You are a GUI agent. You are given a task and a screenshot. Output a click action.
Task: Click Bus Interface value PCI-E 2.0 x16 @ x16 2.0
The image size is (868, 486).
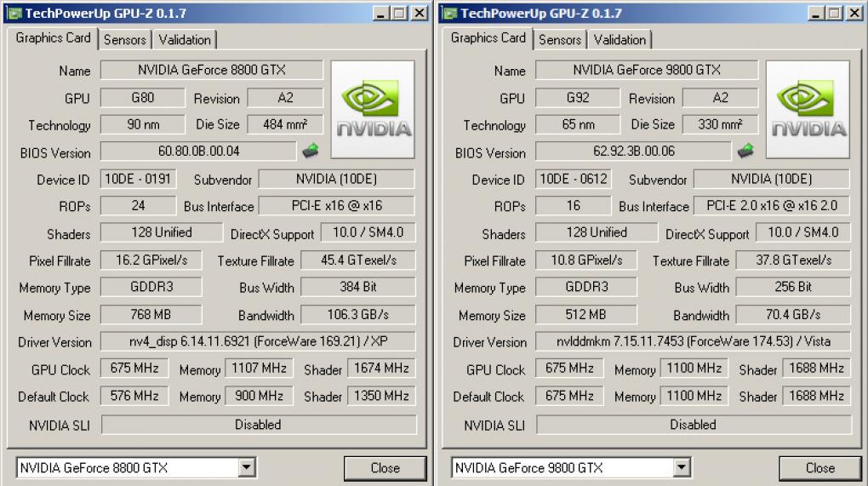point(772,206)
